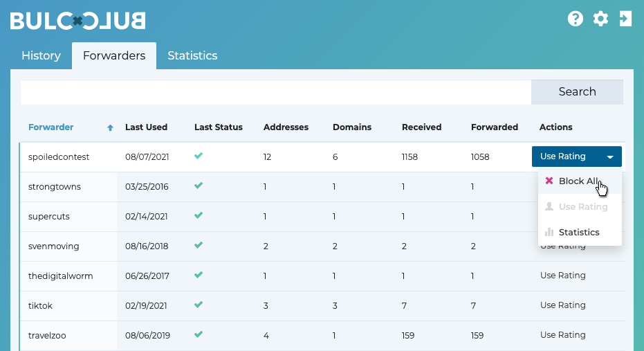Image resolution: width=644 pixels, height=351 pixels.
Task: Click the Actions column header
Action: [555, 127]
